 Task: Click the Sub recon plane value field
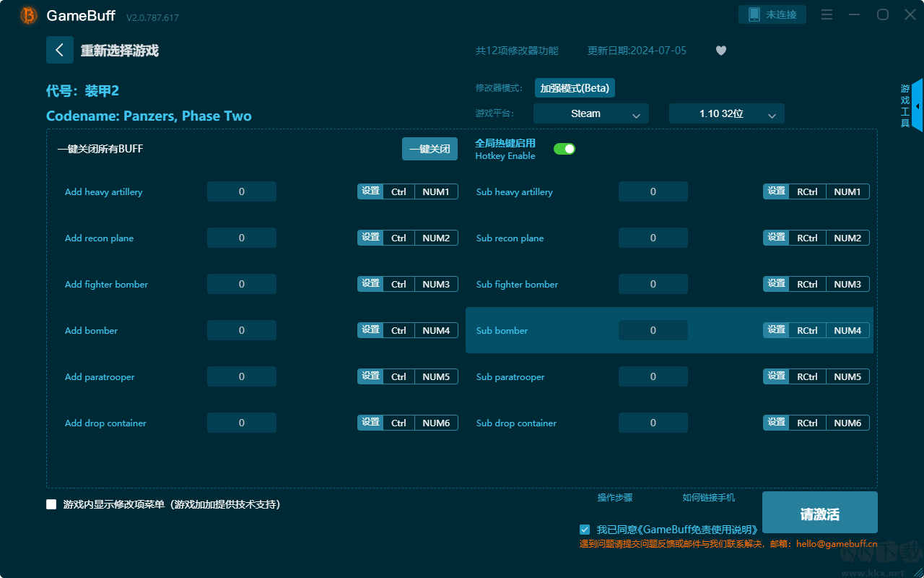(653, 238)
